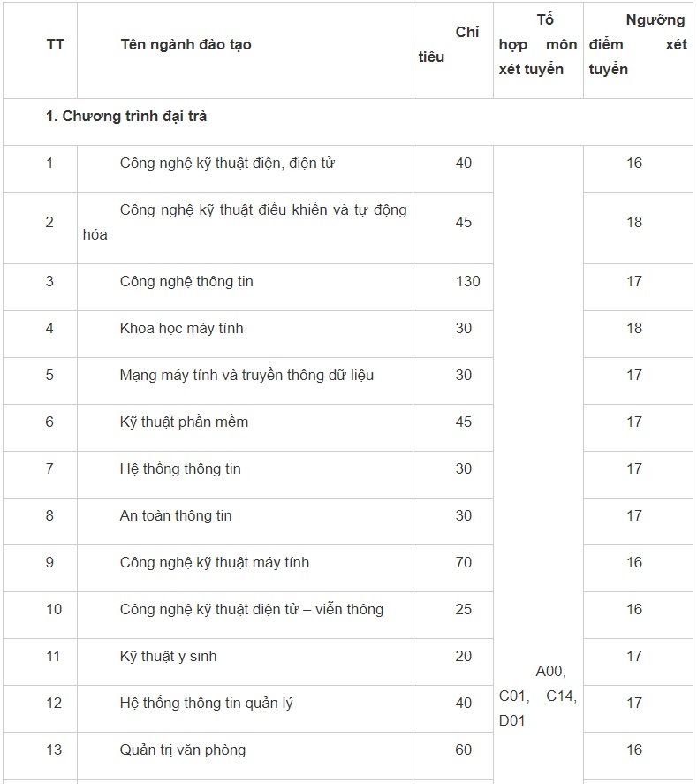Click the 'Tên ngành đào tạo' column header
This screenshot has width=697, height=784.
(186, 44)
